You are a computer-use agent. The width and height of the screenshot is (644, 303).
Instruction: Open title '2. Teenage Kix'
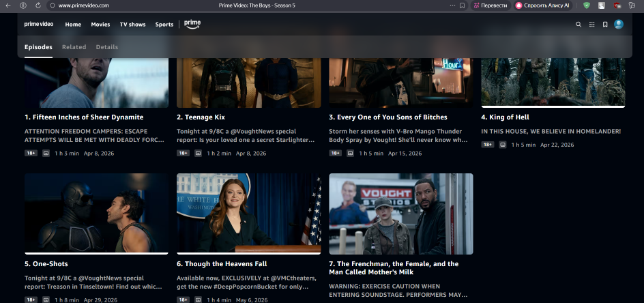coord(201,117)
